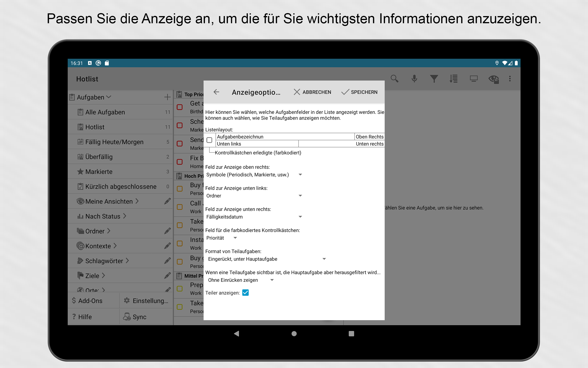Viewport: 588px width, 368px height.
Task: Open Einstellungen button
Action: point(147,301)
